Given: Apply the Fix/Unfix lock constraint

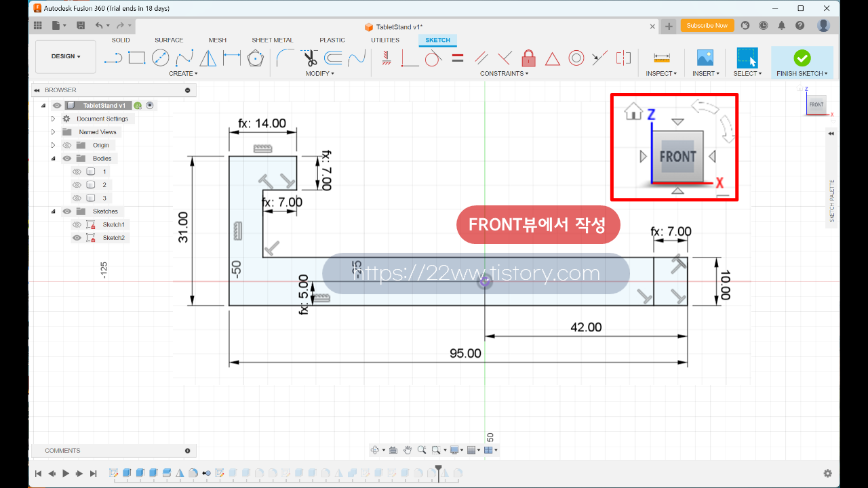Looking at the screenshot, I should [x=529, y=58].
